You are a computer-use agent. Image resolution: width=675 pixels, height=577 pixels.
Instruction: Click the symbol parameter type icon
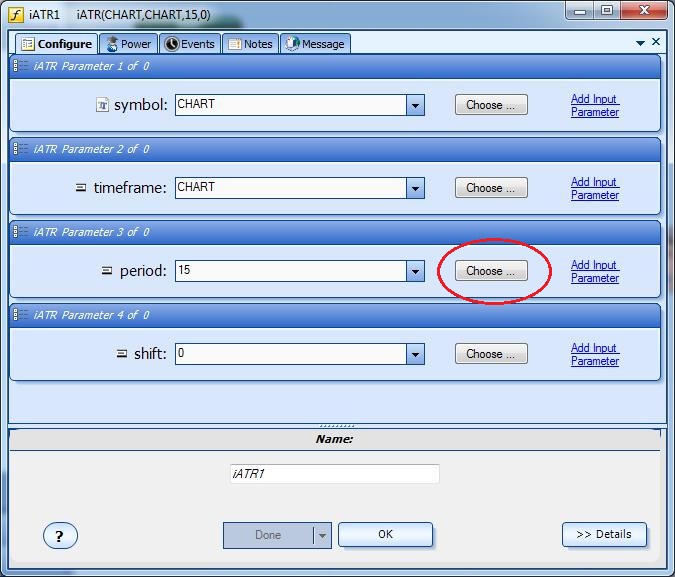pos(101,105)
